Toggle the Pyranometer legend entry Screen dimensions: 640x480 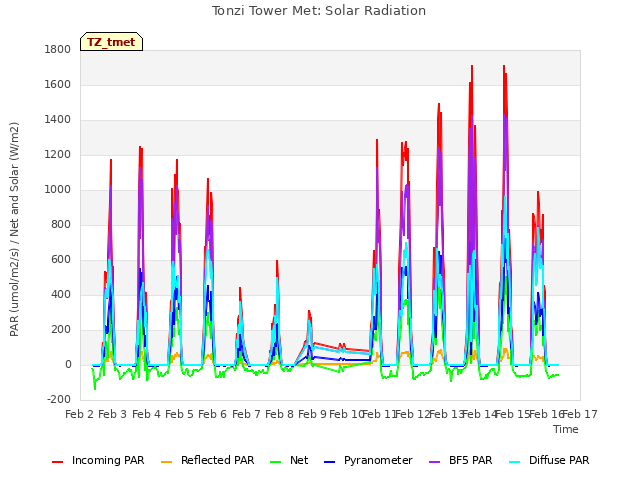point(368,460)
